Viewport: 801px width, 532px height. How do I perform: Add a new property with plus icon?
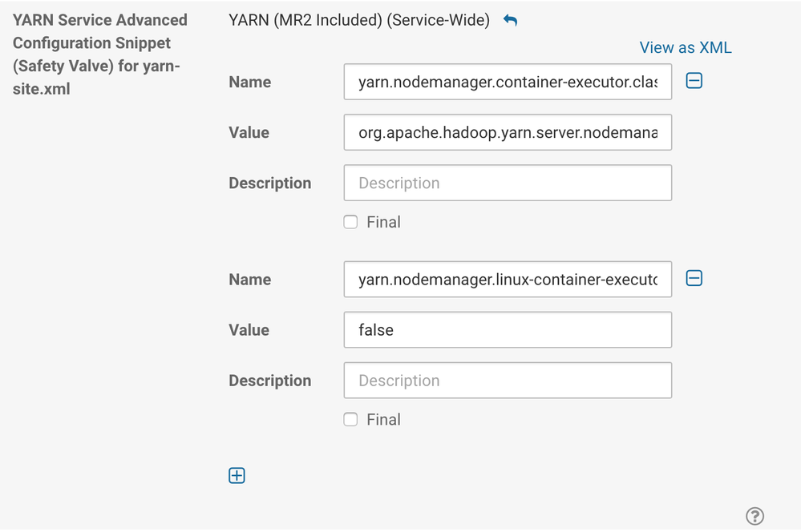point(237,476)
